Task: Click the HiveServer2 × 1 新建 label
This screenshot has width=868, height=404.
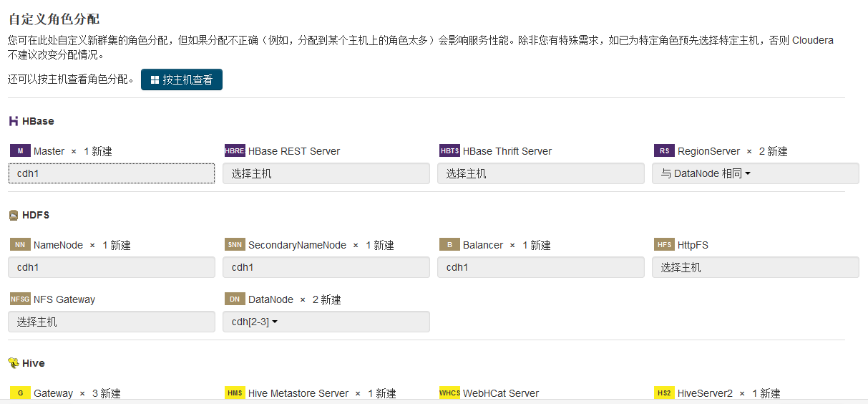Action: click(729, 393)
